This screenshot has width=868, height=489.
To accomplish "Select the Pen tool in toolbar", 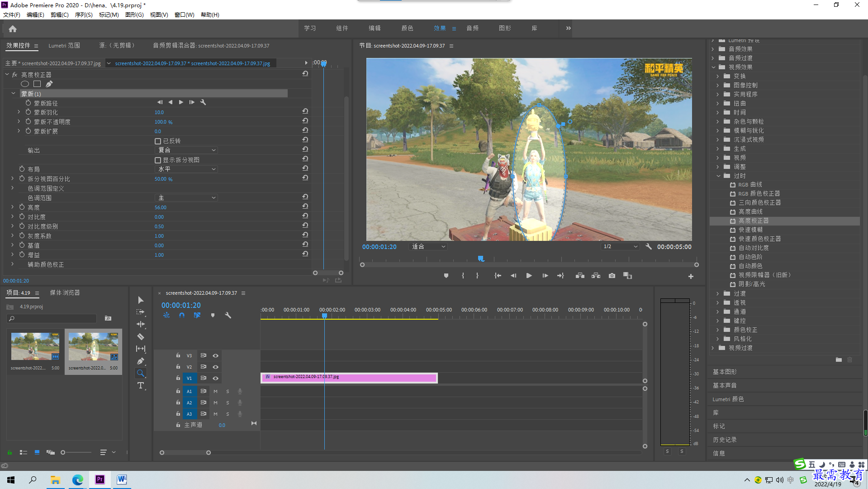I will coord(141,361).
